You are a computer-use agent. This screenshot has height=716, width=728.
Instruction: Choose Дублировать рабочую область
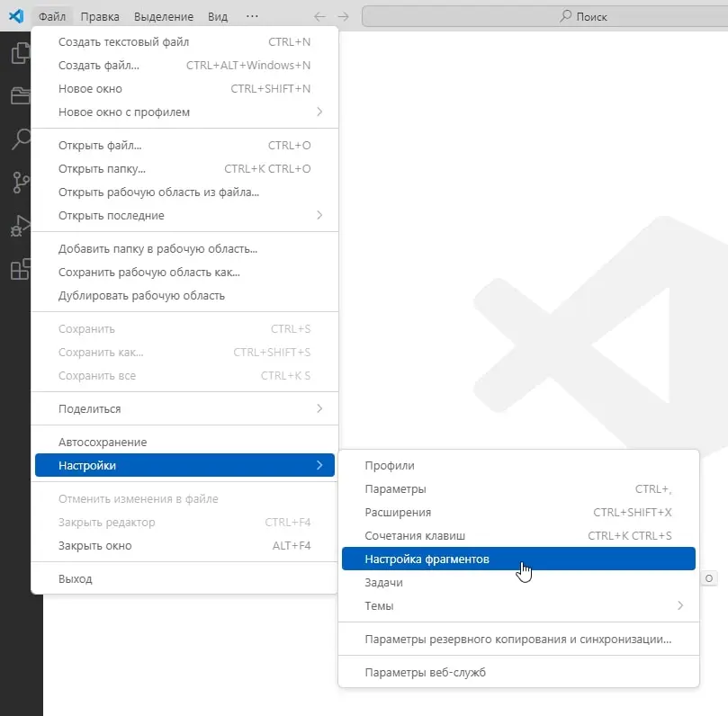tap(184, 296)
